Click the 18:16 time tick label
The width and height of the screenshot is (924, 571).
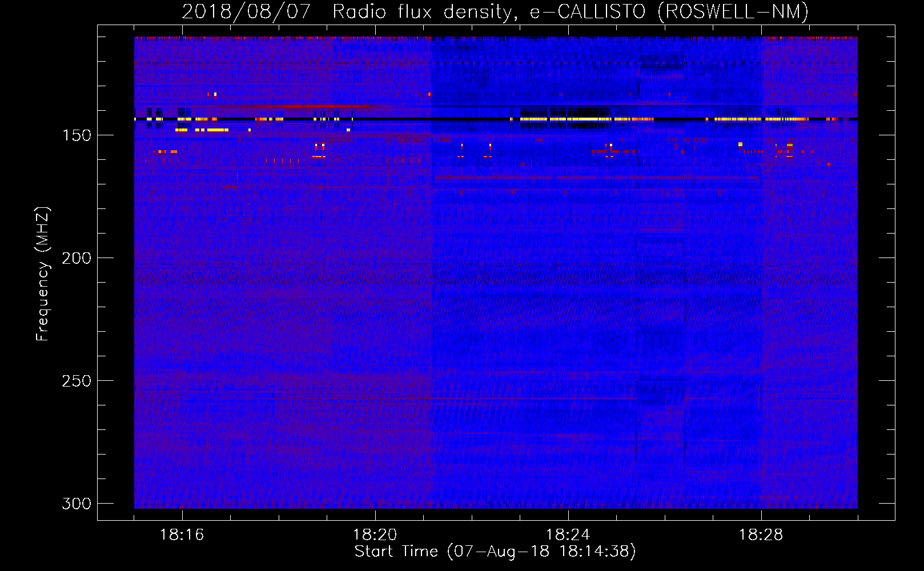tap(182, 535)
